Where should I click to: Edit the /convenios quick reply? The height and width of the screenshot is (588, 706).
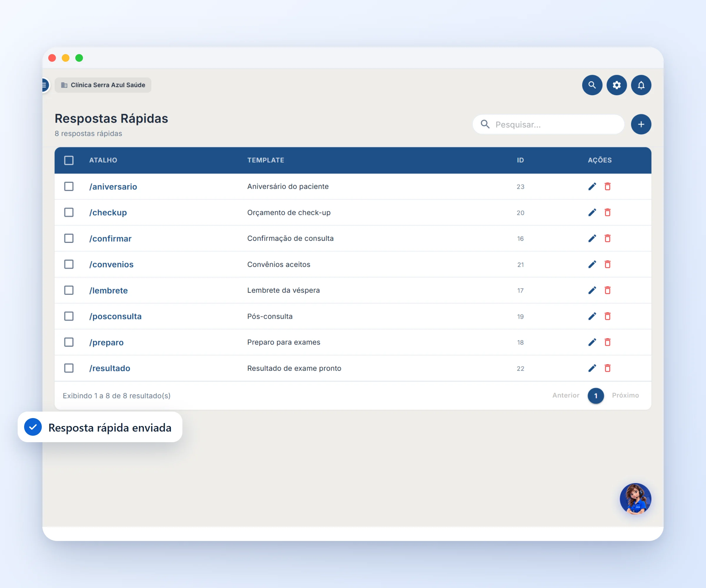pyautogui.click(x=592, y=264)
